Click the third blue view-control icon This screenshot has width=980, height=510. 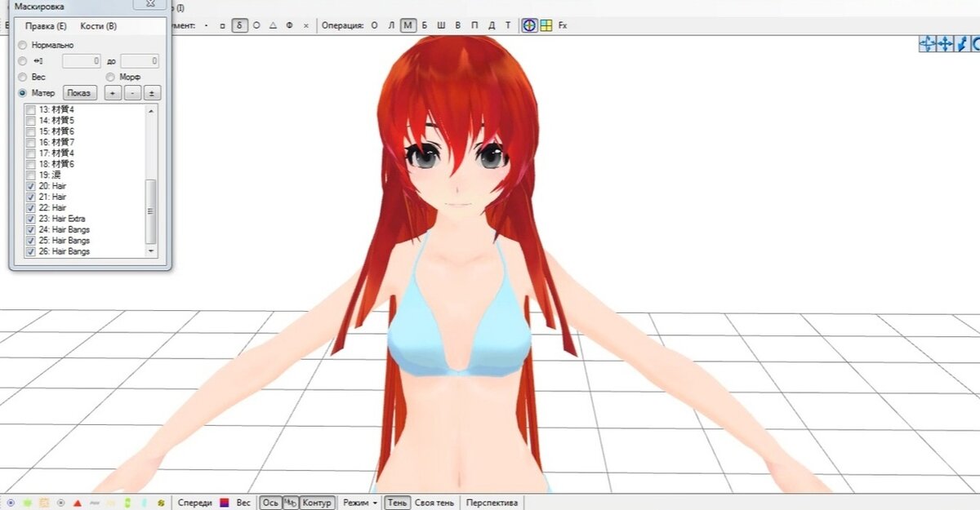(x=963, y=43)
